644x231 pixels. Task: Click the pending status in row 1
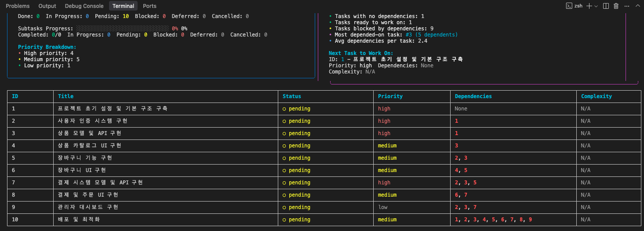(296, 108)
